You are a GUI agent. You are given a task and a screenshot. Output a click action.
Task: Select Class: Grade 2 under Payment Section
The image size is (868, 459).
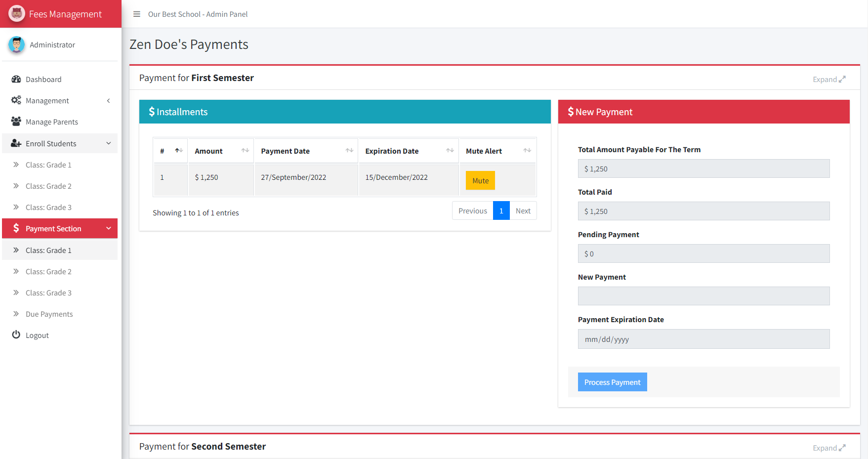(x=48, y=271)
